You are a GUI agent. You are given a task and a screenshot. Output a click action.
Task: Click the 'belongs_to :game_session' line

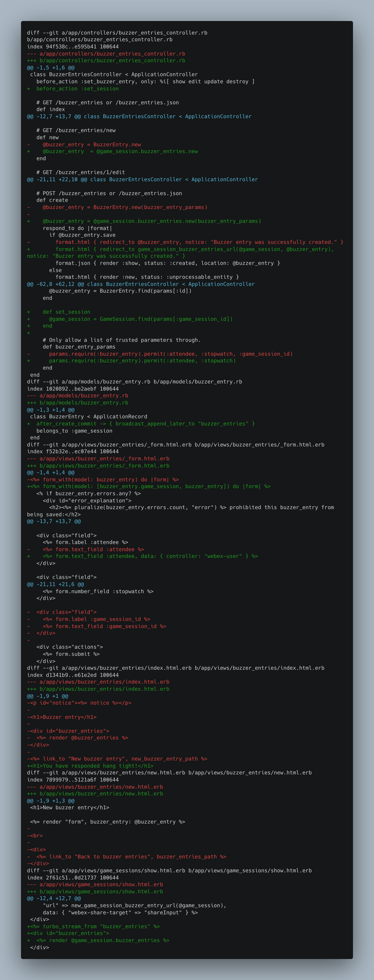(74, 431)
